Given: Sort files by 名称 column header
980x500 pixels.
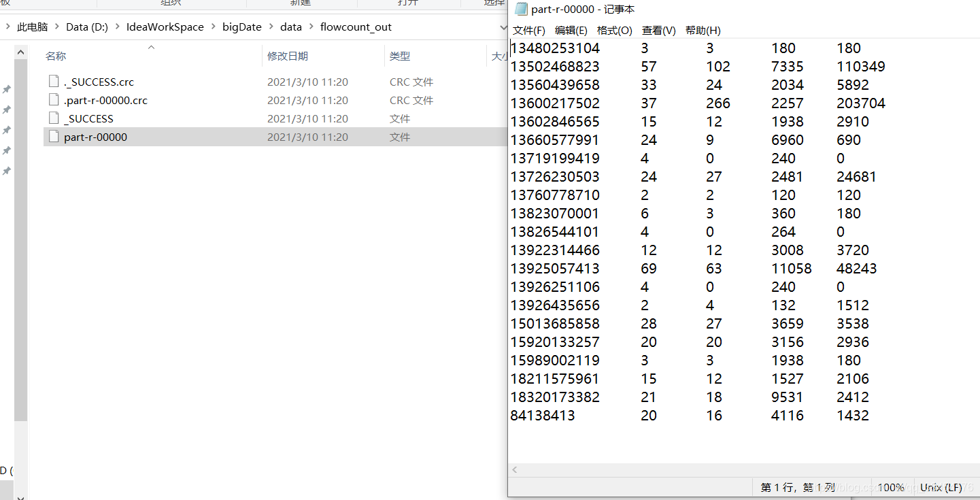Looking at the screenshot, I should (56, 56).
